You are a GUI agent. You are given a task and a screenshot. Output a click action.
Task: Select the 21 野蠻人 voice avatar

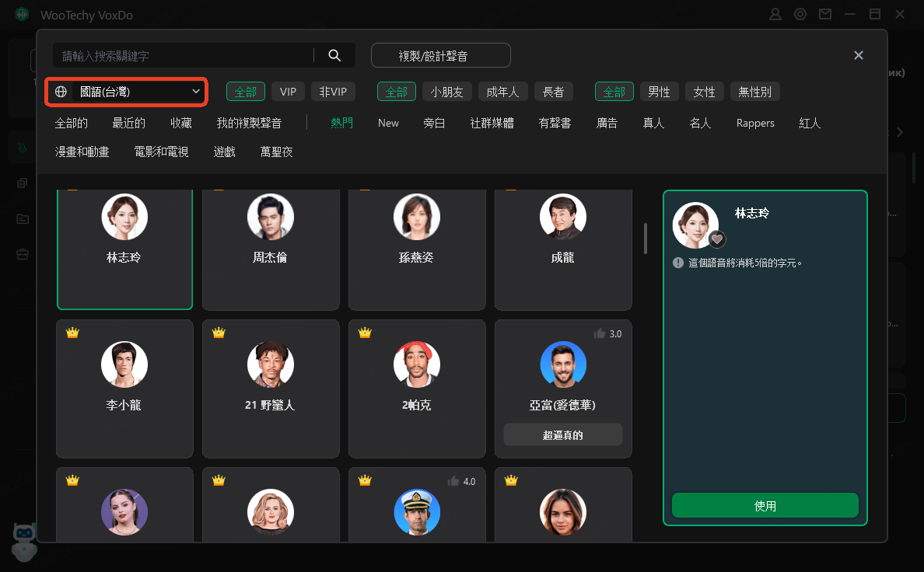pos(271,364)
